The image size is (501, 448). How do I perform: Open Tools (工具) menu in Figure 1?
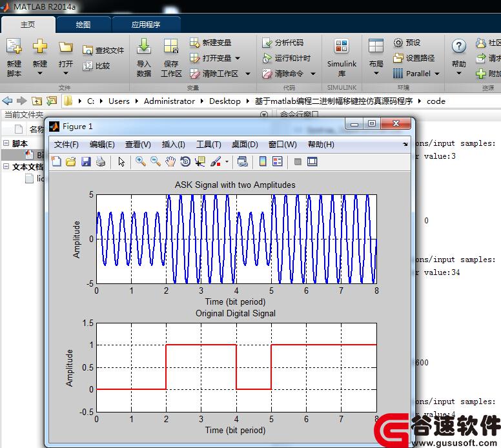pos(209,145)
